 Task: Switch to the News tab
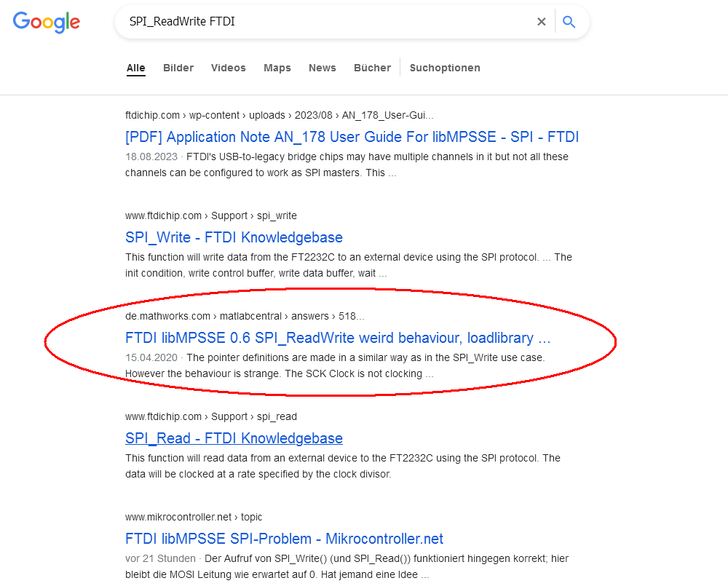click(323, 68)
